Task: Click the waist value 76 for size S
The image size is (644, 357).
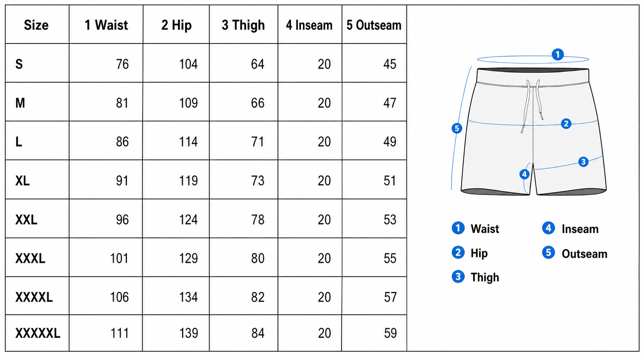Action: point(122,64)
